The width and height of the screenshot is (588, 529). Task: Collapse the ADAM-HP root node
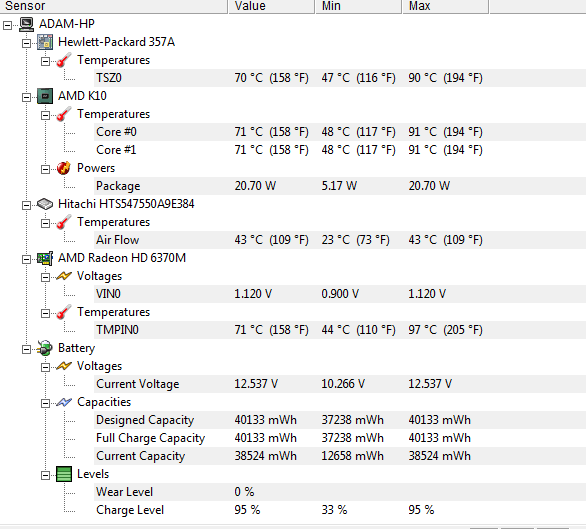[x=7, y=25]
